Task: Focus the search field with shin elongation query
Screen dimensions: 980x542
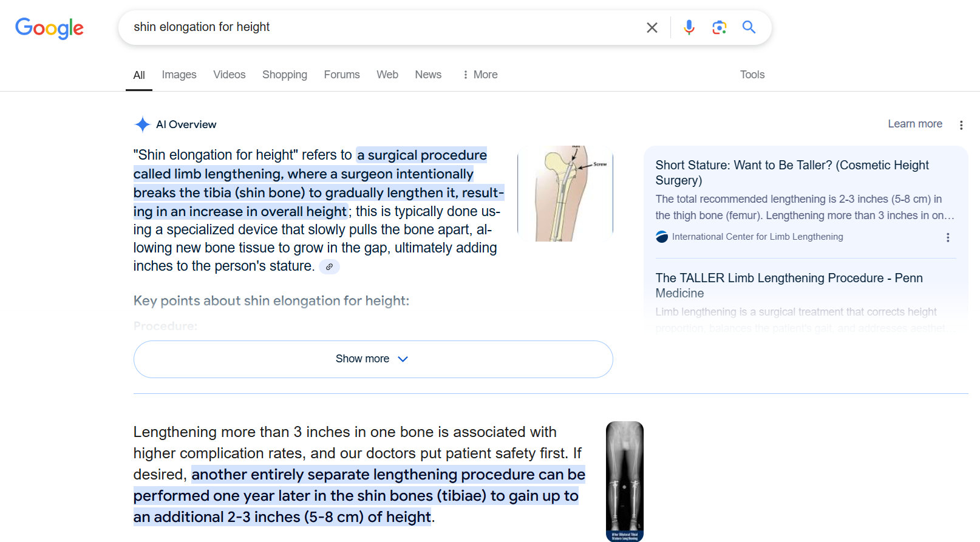Action: click(383, 27)
